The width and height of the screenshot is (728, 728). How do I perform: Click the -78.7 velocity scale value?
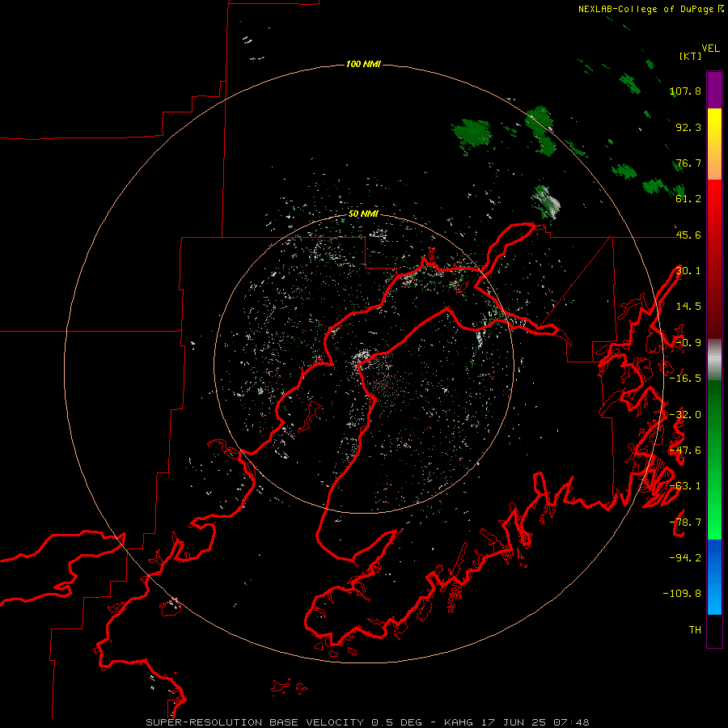685,523
